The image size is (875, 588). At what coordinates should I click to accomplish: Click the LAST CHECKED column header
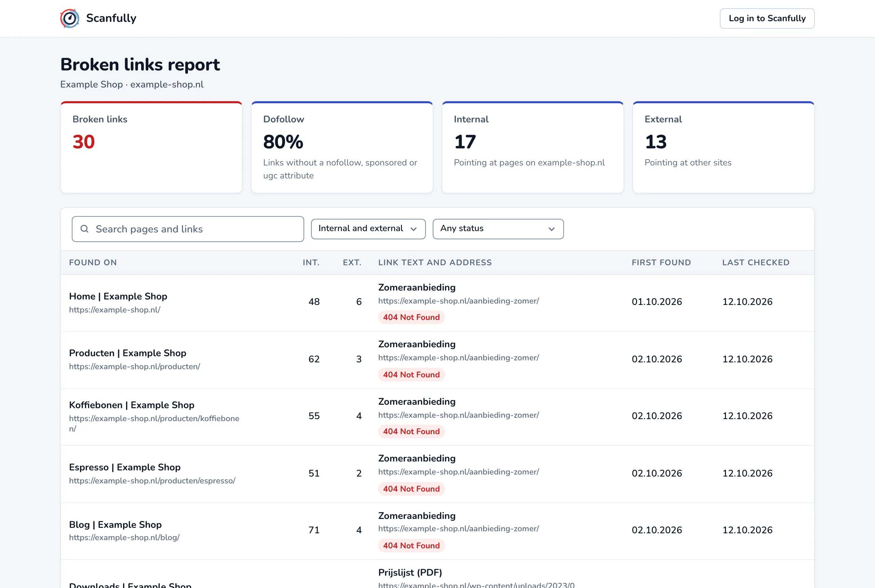coord(756,263)
